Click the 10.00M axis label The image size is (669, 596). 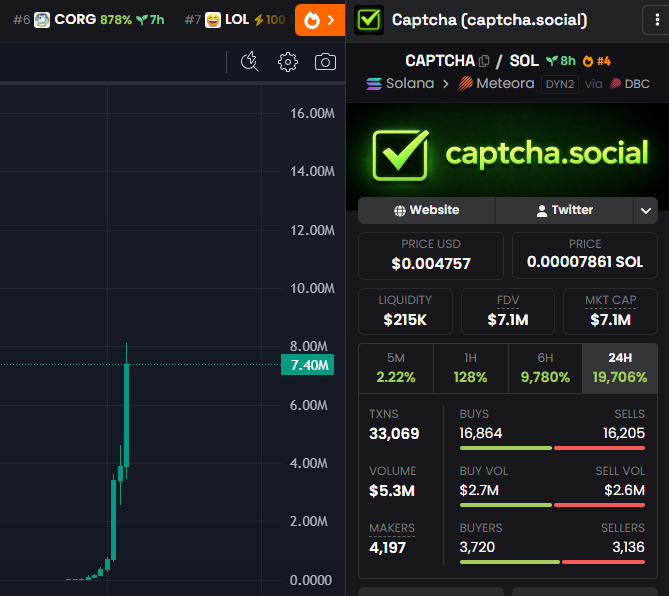pos(312,288)
